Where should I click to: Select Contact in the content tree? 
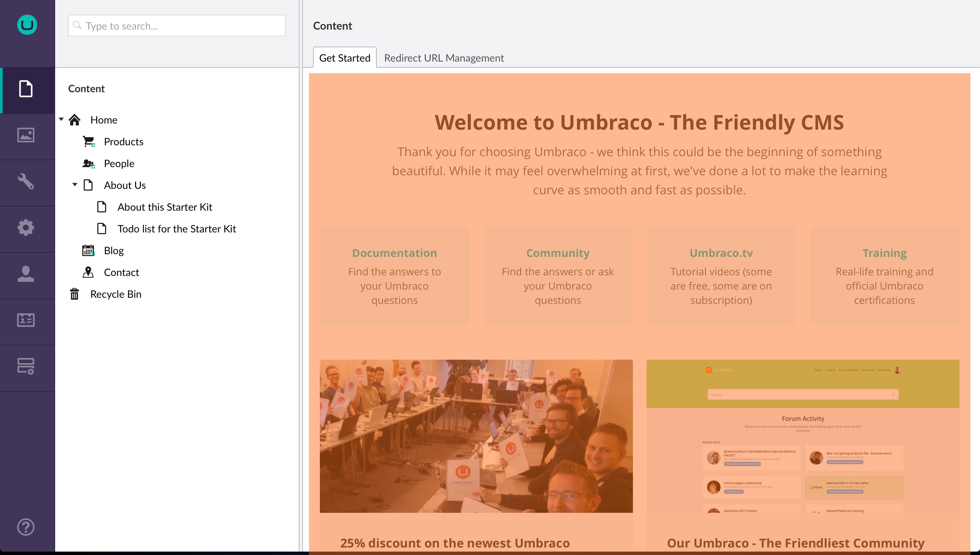(121, 272)
